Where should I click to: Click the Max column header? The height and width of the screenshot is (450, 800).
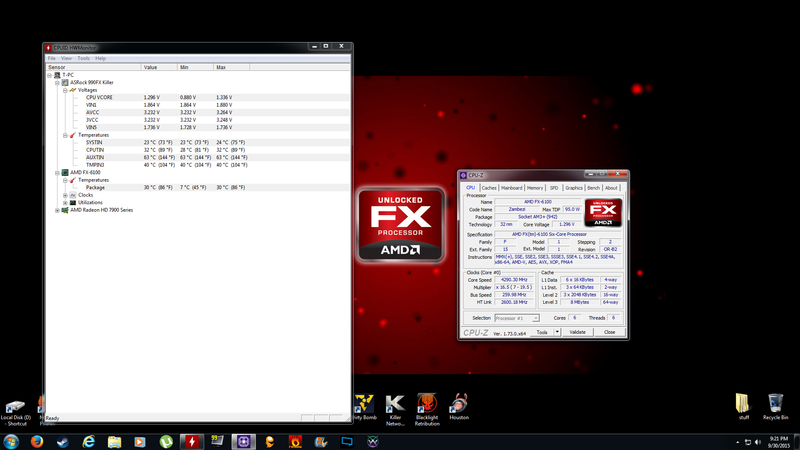pos(232,67)
